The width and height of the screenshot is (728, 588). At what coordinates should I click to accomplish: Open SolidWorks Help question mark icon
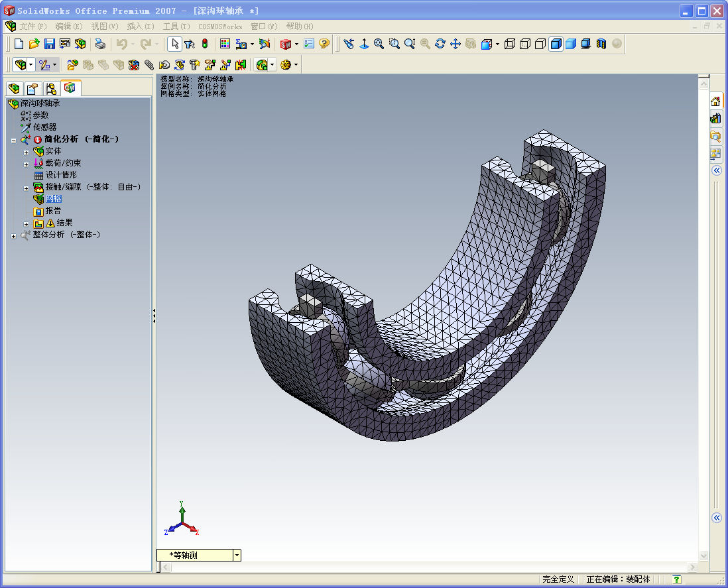[324, 44]
